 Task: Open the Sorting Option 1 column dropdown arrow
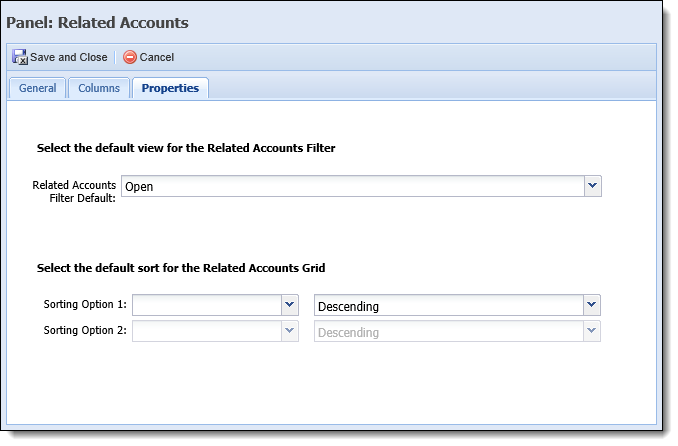[290, 305]
